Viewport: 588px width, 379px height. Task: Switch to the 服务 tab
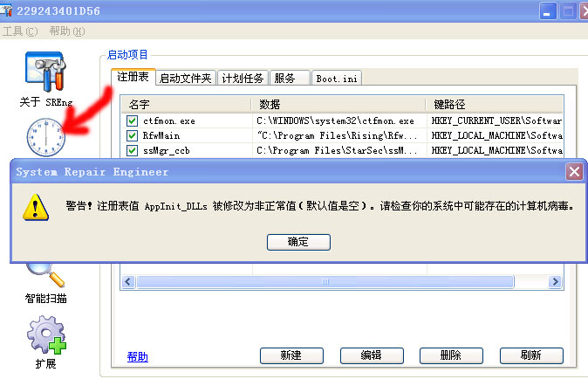point(290,78)
